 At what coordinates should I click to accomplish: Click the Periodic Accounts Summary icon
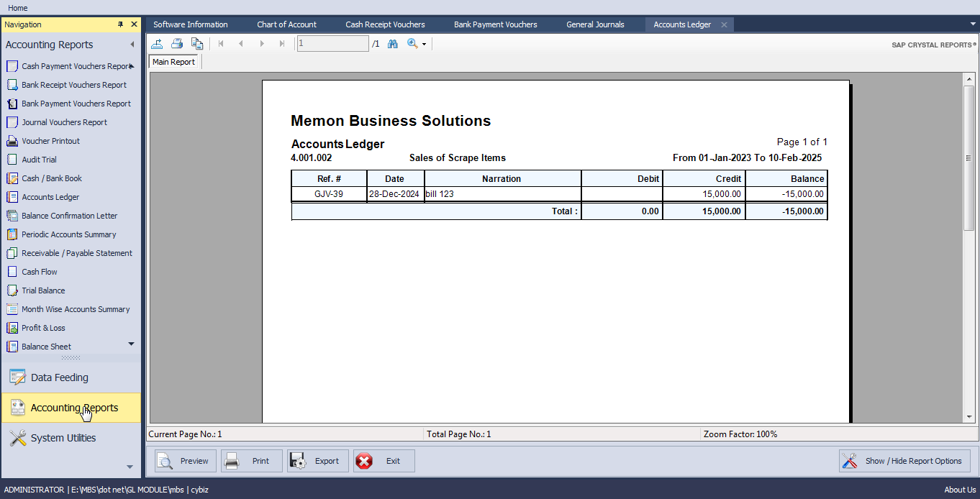12,234
